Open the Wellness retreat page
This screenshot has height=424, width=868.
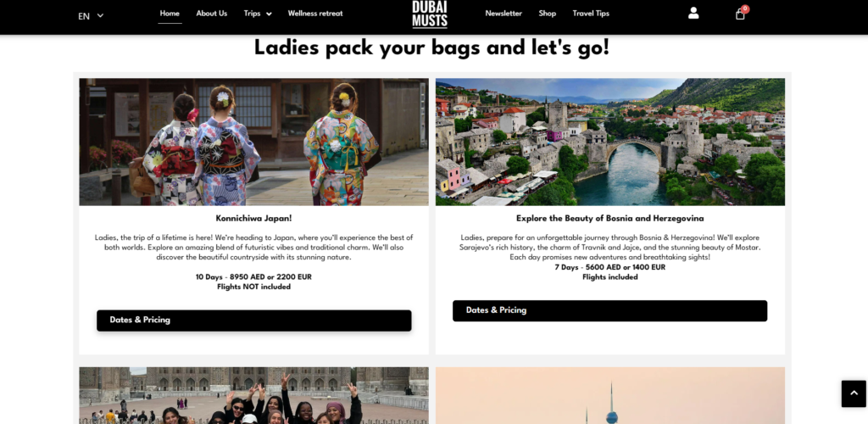tap(315, 14)
